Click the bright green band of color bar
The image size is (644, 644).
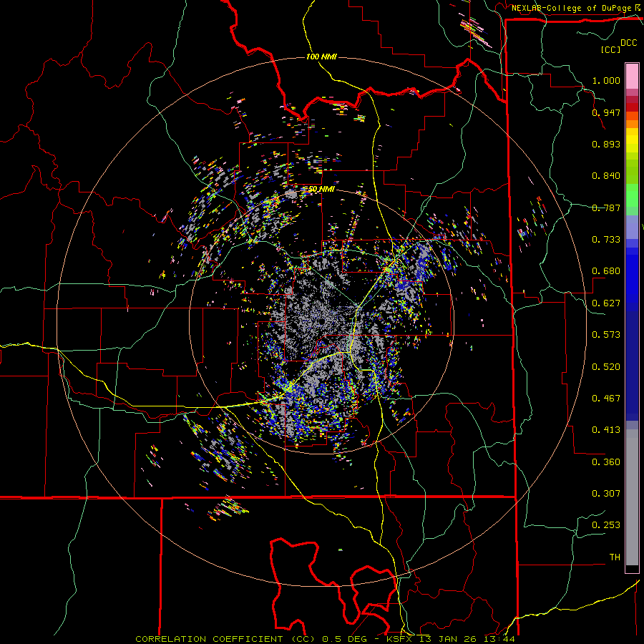632,195
